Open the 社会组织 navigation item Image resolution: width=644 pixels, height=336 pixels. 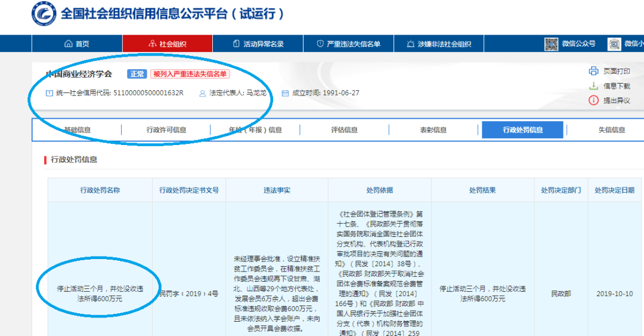[x=168, y=44]
